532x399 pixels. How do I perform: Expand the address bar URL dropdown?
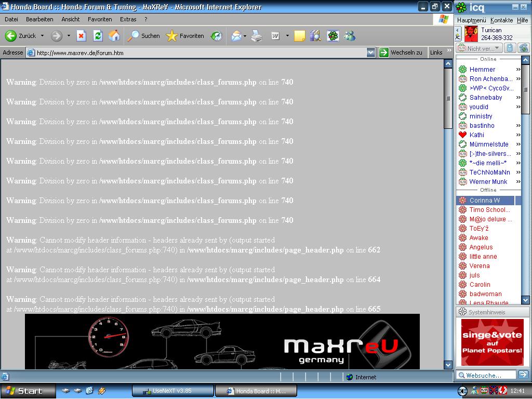pyautogui.click(x=370, y=52)
